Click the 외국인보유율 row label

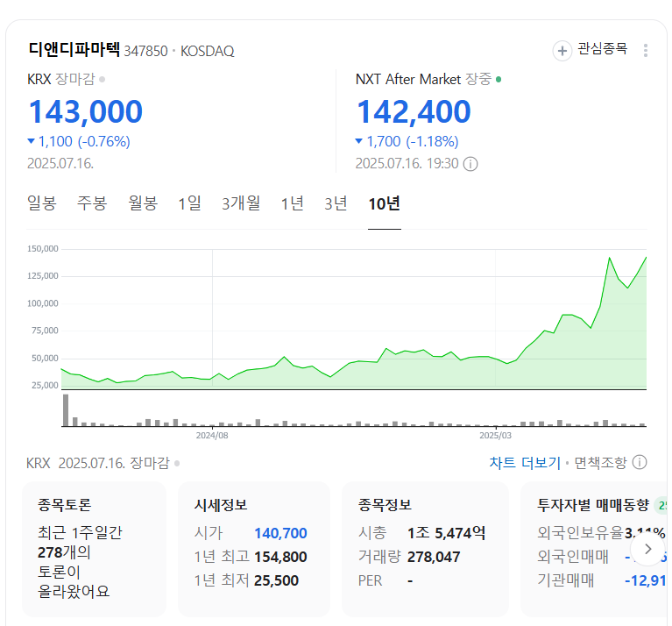580,533
